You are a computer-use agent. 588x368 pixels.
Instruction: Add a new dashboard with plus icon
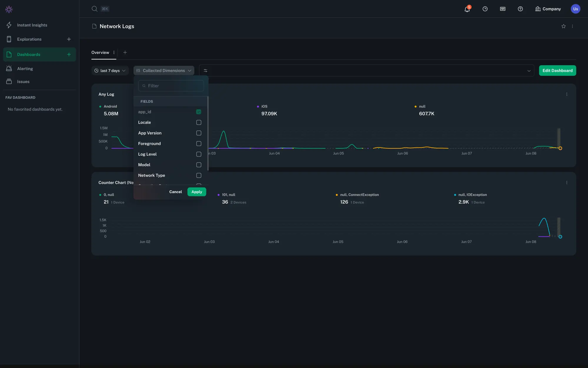[69, 54]
